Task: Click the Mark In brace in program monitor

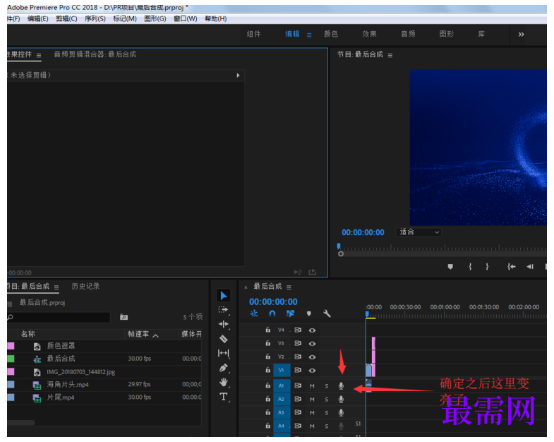Action: [x=470, y=266]
